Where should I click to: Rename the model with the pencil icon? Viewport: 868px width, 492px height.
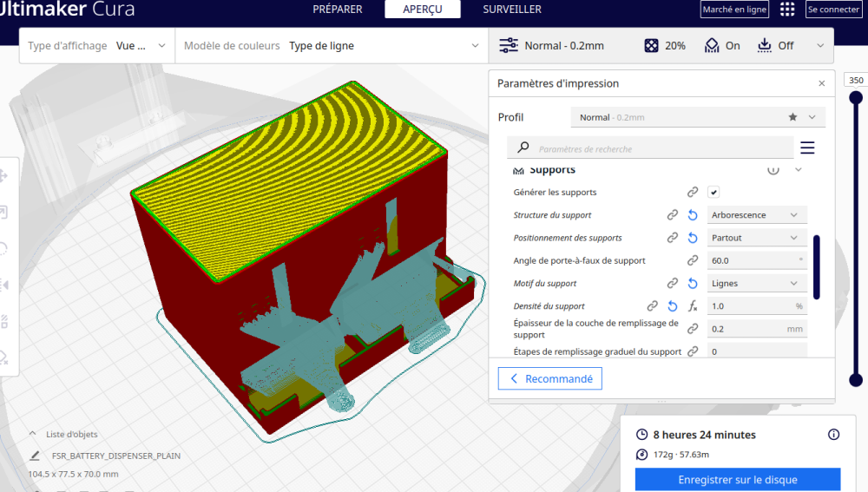(35, 456)
